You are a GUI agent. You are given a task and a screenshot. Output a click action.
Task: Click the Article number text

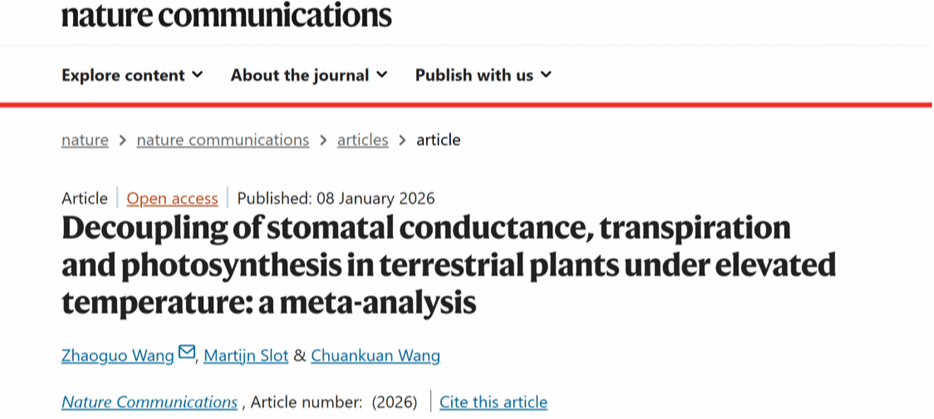pos(305,402)
